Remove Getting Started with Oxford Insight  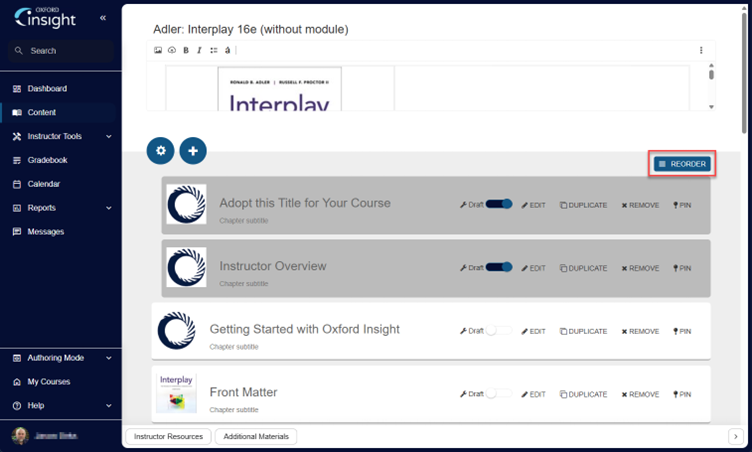tap(640, 331)
